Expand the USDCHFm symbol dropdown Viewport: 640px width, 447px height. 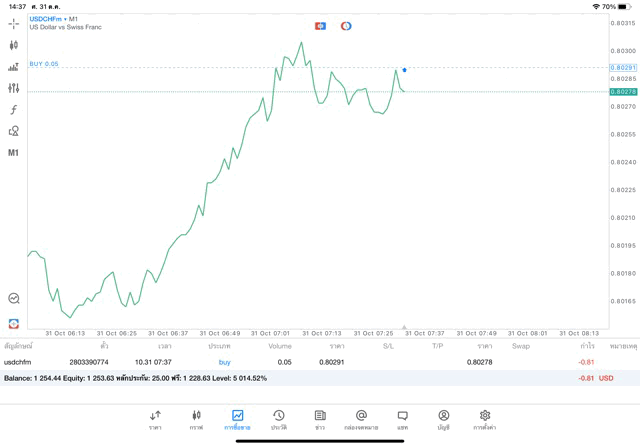(x=48, y=18)
